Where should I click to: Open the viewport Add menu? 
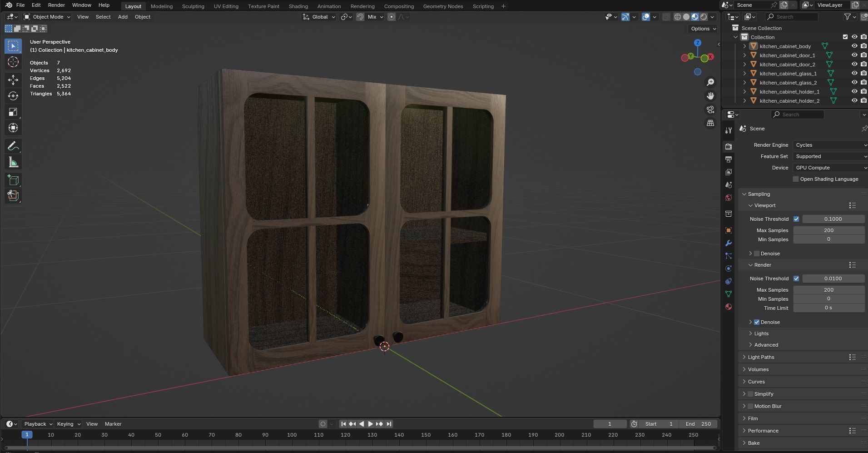(x=123, y=17)
